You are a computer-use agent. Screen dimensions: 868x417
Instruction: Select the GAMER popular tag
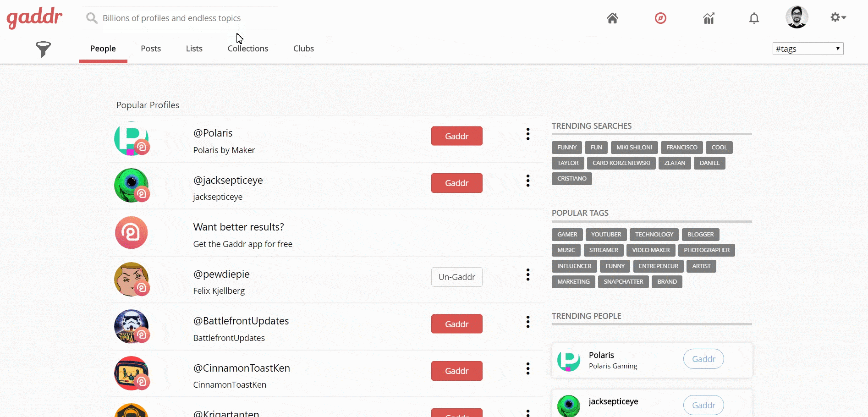567,235
